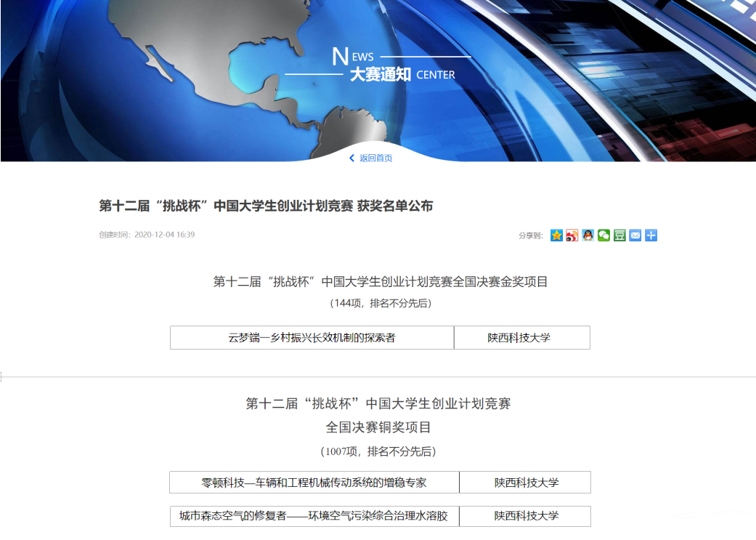This screenshot has height=540, width=756.
Task: Share article via Sina Weibo icon
Action: tap(572, 235)
